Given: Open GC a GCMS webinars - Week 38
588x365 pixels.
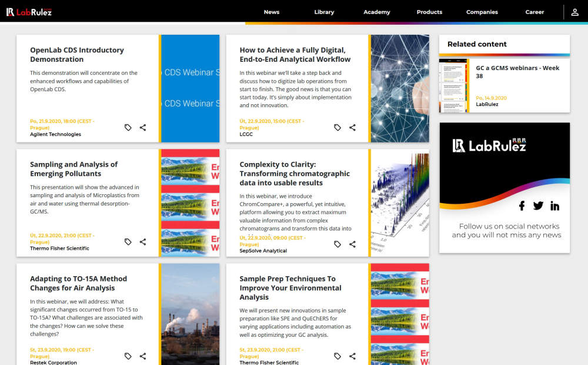Looking at the screenshot, I should pos(517,72).
